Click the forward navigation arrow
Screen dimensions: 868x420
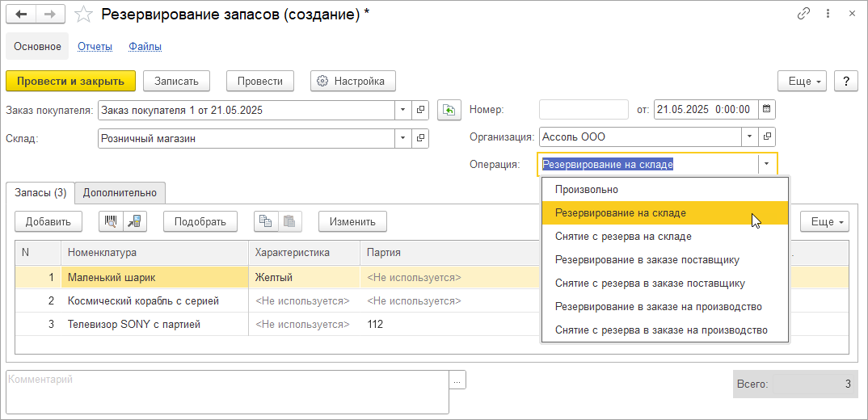[50, 15]
